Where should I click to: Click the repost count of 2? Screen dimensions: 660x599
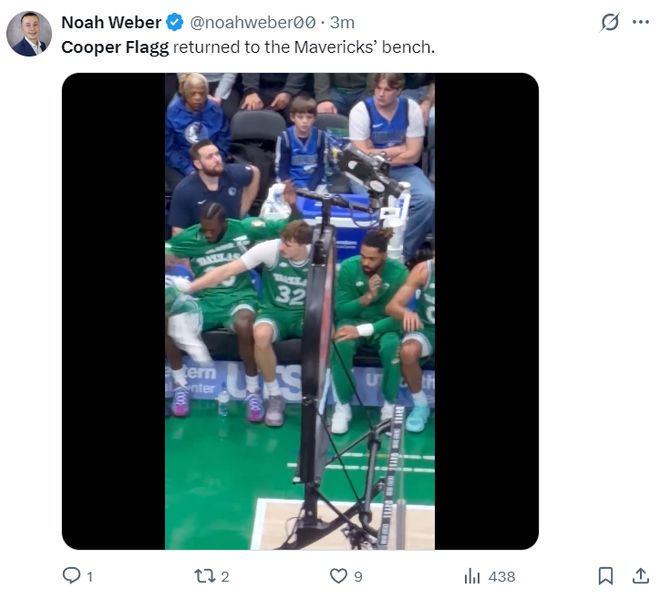coord(225,576)
